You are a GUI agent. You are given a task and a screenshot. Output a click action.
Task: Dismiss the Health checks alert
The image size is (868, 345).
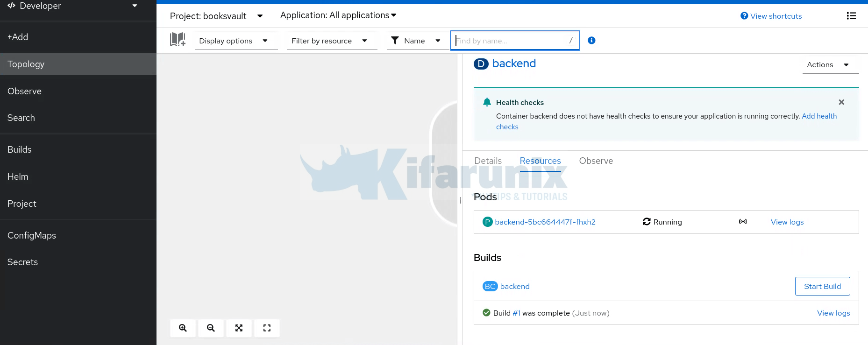tap(841, 102)
